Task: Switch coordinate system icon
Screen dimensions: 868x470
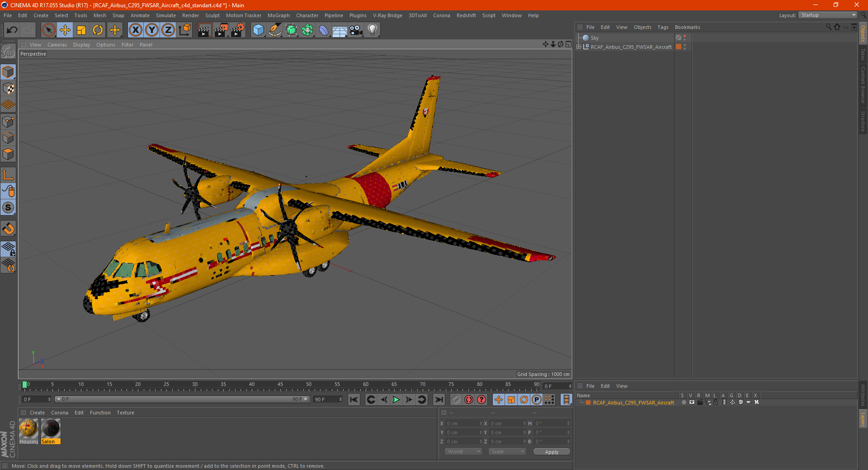Action: coord(185,30)
